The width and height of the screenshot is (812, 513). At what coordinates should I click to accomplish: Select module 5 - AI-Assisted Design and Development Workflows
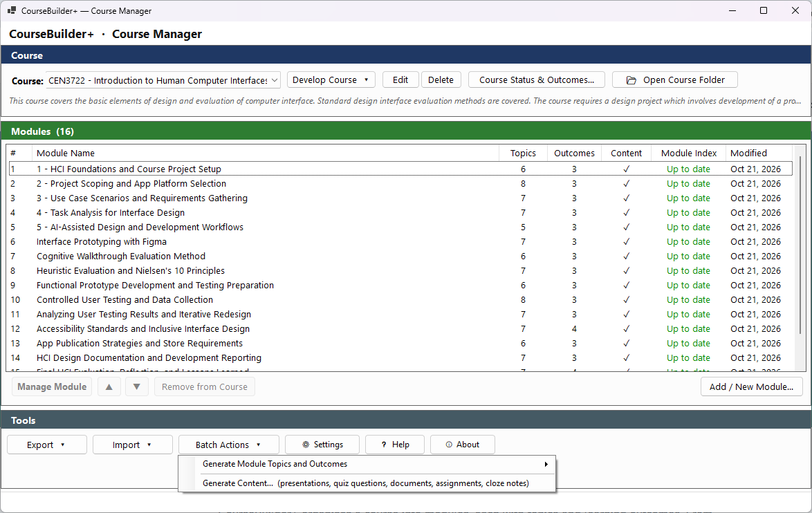click(x=400, y=227)
